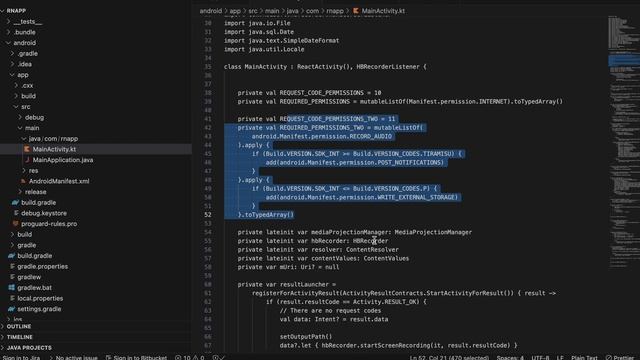The width and height of the screenshot is (640, 360).
Task: Collapse the java/com/rnapp folder
Action: (x=24, y=139)
